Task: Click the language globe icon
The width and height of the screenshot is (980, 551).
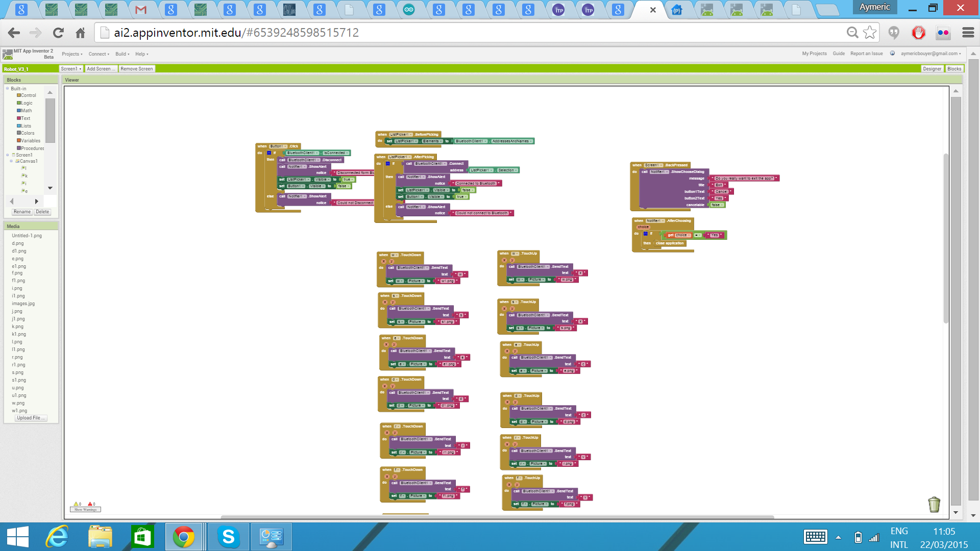Action: [892, 53]
